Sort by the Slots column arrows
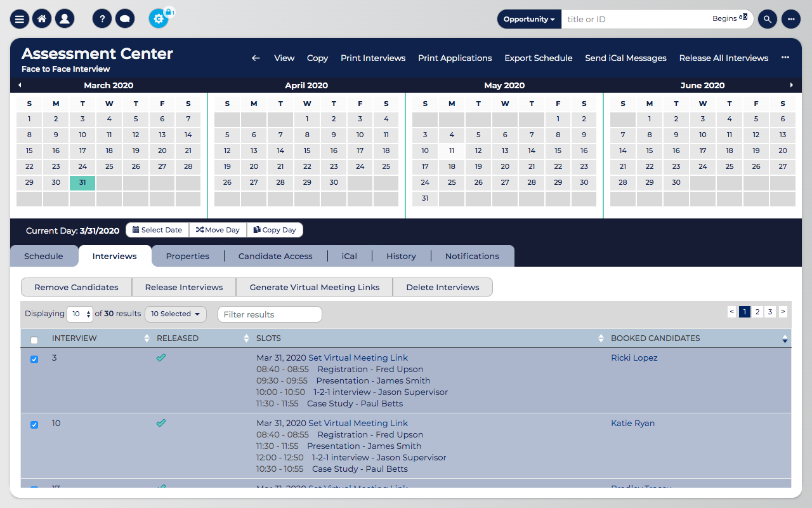 click(601, 338)
